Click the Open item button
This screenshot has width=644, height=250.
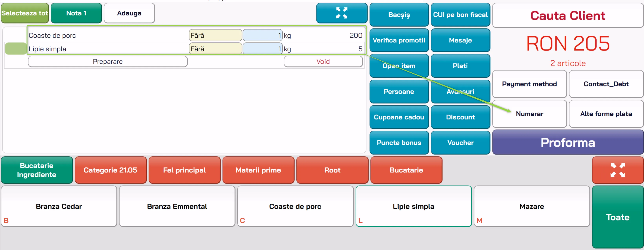399,66
